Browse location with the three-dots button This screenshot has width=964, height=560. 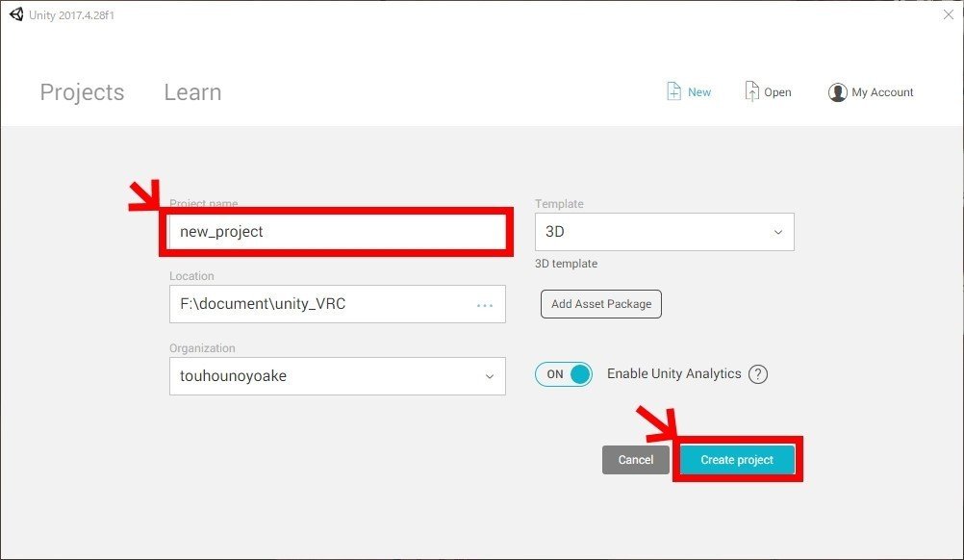coord(485,305)
